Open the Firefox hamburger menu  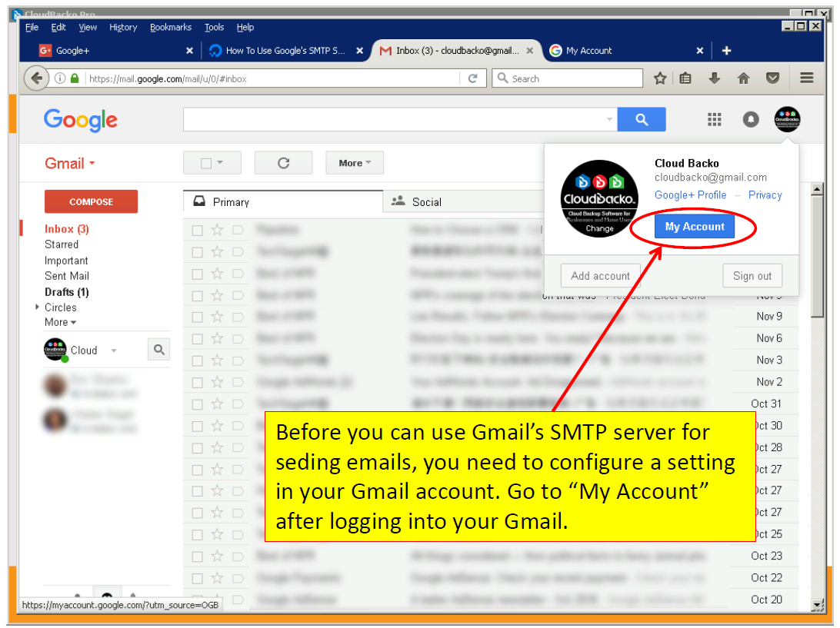(x=807, y=78)
